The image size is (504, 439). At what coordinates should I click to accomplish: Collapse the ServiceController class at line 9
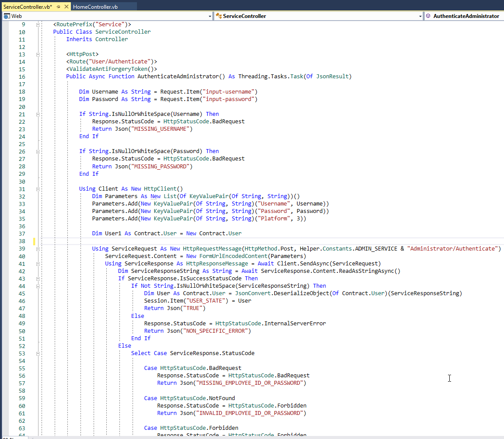(38, 24)
